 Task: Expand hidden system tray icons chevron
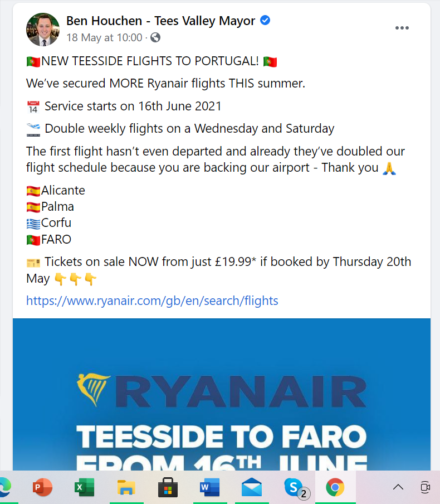398,487
